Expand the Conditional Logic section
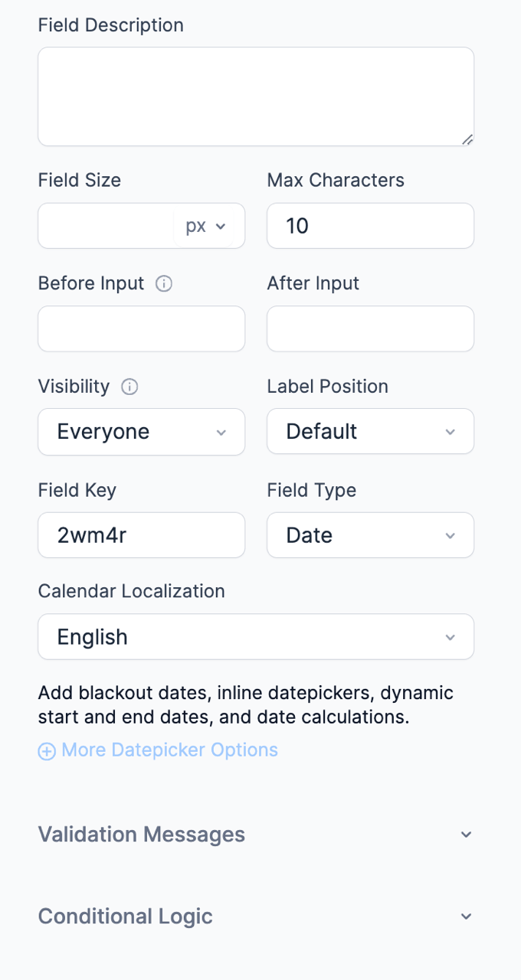This screenshot has height=980, width=521. pyautogui.click(x=126, y=916)
